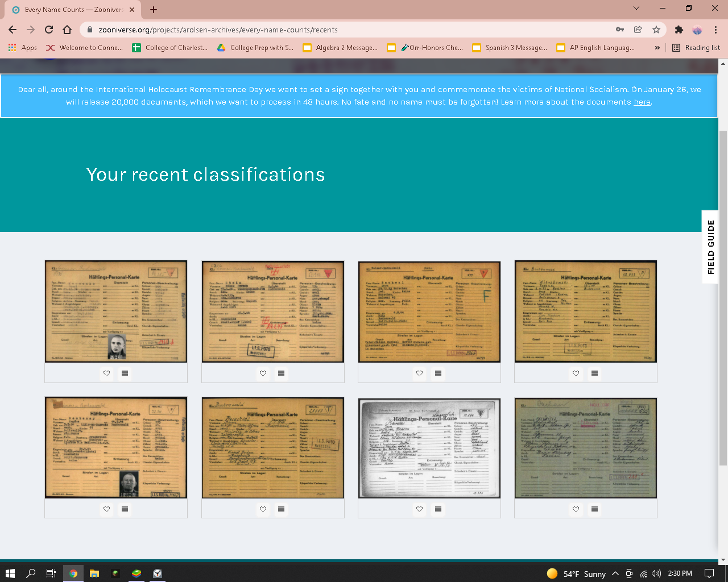Open the thumbnail with man's photo at bottom center
The height and width of the screenshot is (582, 728).
(116, 311)
